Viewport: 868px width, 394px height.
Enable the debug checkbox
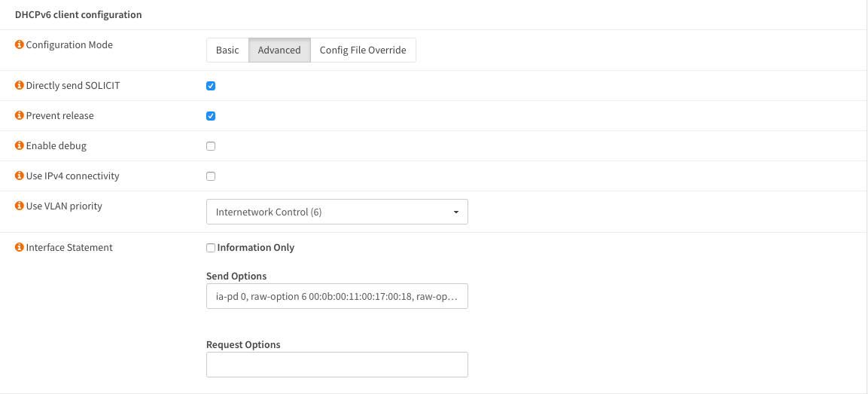(211, 146)
